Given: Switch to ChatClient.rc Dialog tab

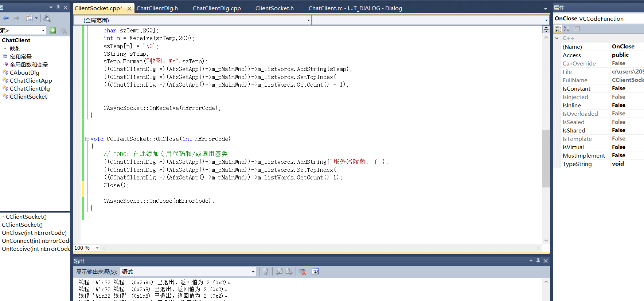Looking at the screenshot, I should coord(355,8).
